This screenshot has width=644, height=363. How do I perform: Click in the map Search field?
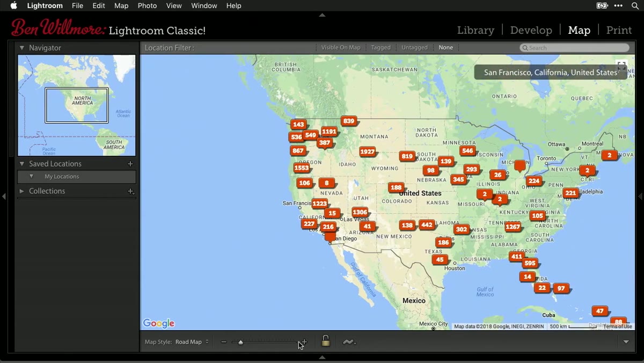tap(574, 48)
